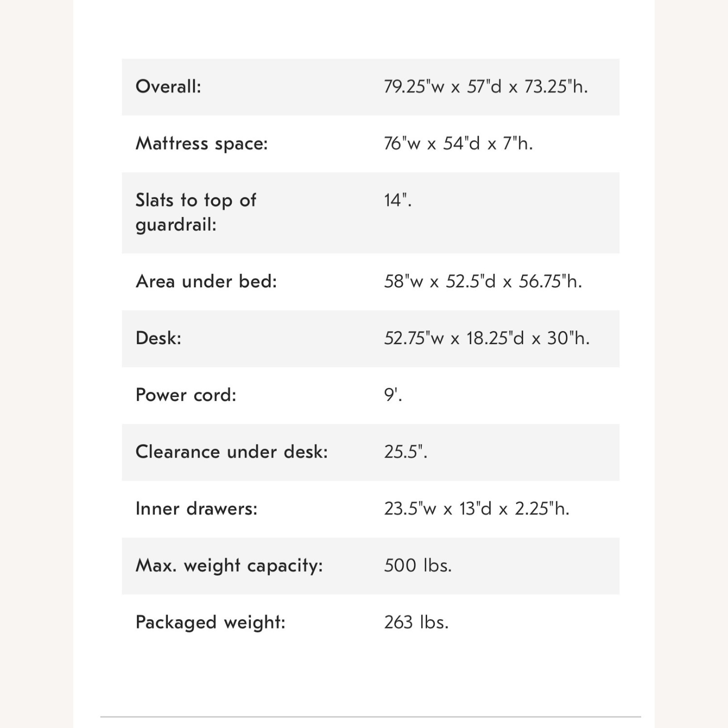The height and width of the screenshot is (728, 728).
Task: Click the "Clearance under desk:" label
Action: pyautogui.click(x=232, y=452)
